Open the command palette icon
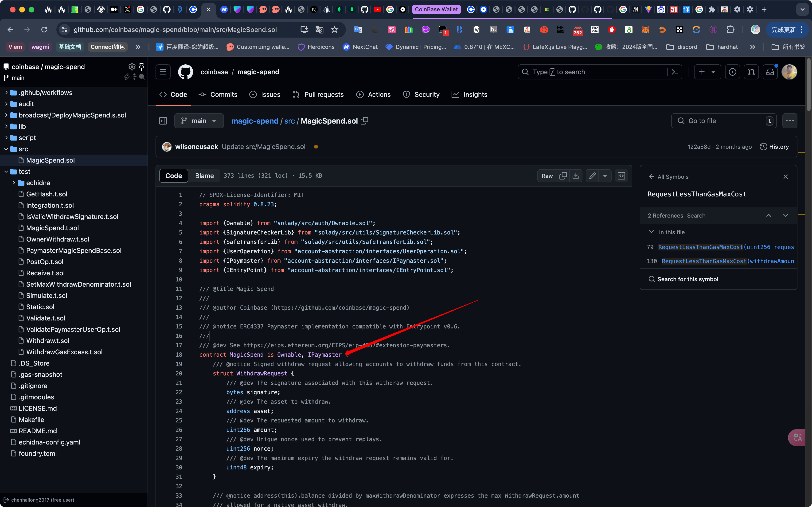This screenshot has height=507, width=812. [675, 72]
